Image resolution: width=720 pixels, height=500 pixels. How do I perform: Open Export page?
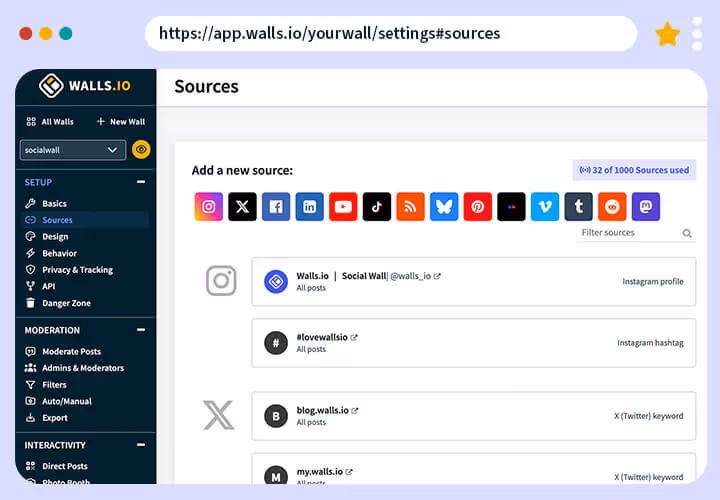click(46, 418)
